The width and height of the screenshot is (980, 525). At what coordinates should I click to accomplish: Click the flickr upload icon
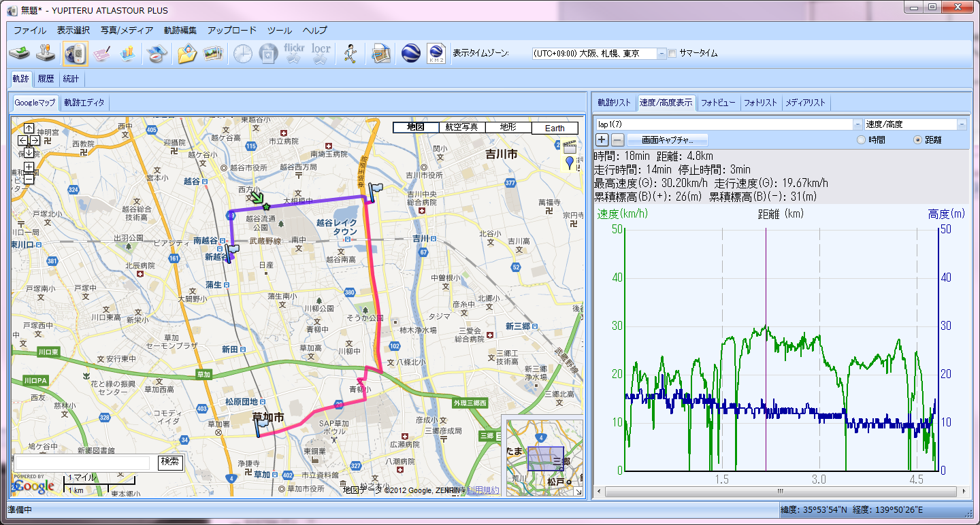pyautogui.click(x=294, y=53)
